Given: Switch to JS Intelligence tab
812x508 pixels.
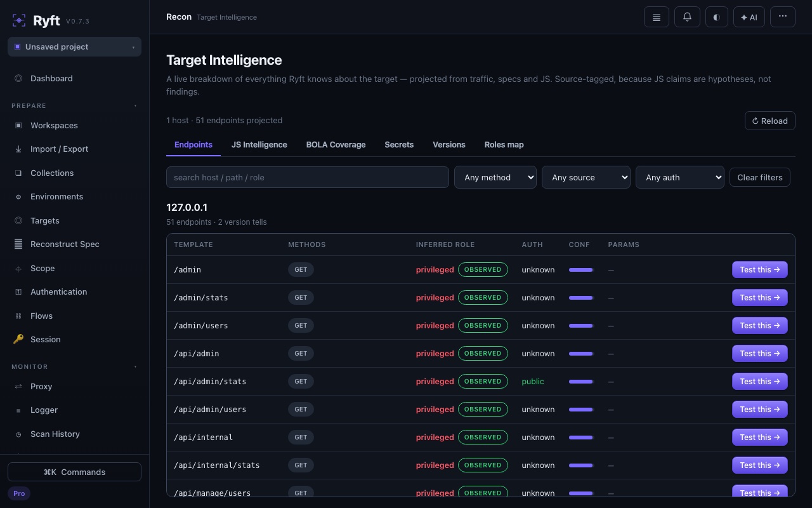Looking at the screenshot, I should click(x=259, y=145).
